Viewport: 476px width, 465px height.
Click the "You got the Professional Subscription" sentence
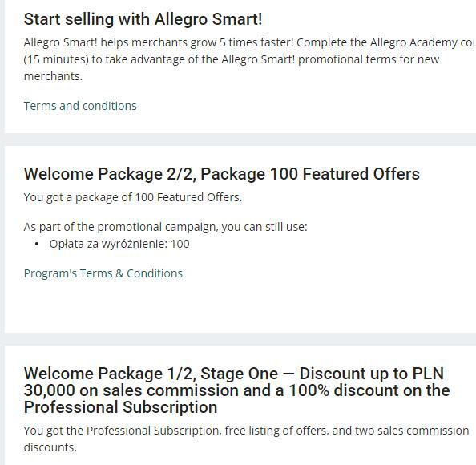click(x=246, y=431)
